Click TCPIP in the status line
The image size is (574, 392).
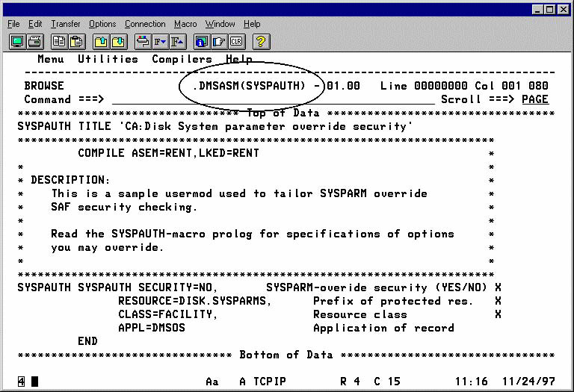click(x=270, y=382)
